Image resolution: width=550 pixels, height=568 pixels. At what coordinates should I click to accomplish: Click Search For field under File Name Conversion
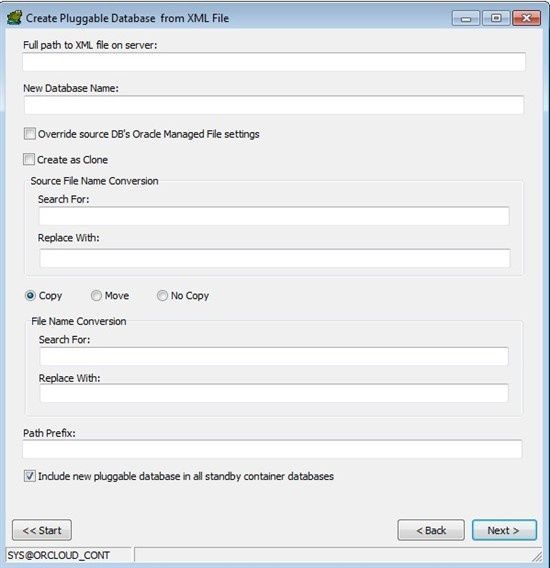click(x=274, y=356)
